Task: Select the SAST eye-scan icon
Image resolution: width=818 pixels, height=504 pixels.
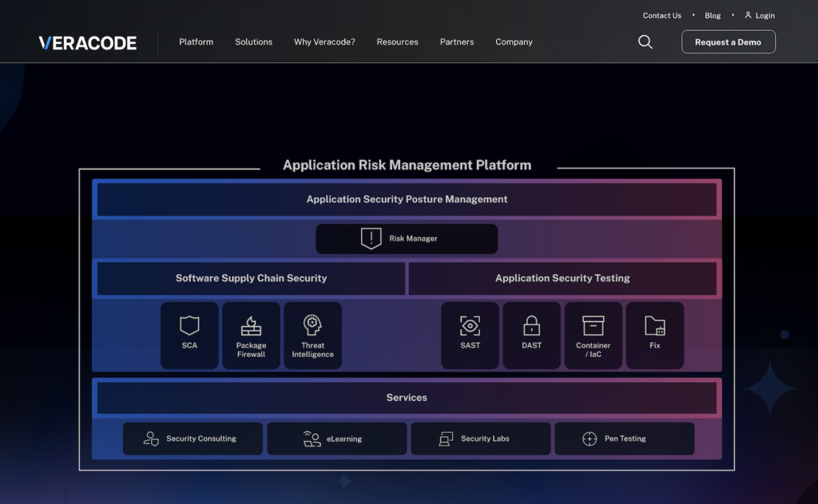Action: [x=470, y=326]
